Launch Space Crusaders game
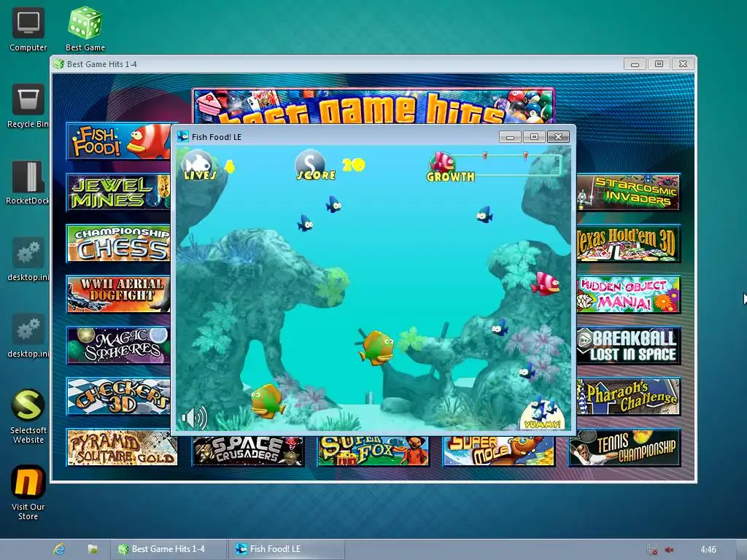 click(x=248, y=450)
